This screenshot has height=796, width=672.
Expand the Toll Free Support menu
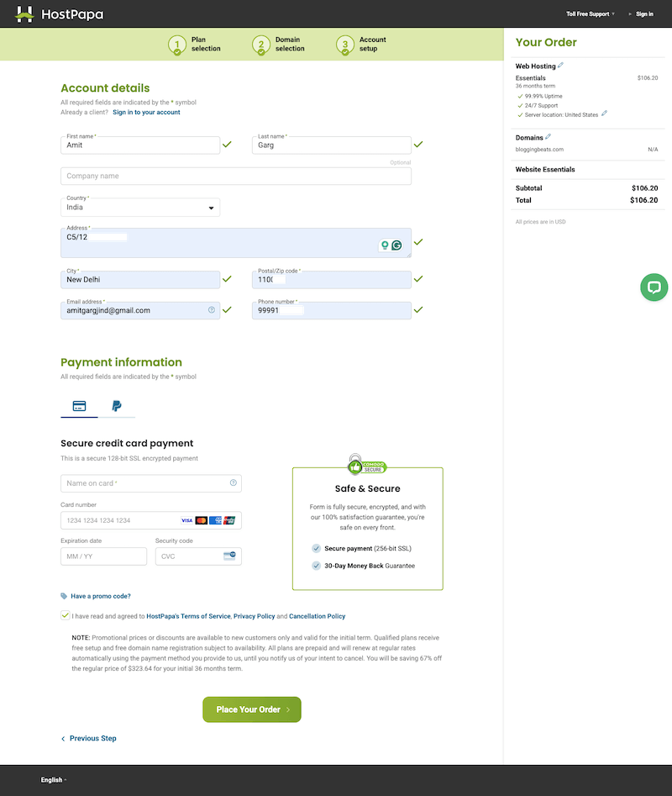pyautogui.click(x=591, y=14)
